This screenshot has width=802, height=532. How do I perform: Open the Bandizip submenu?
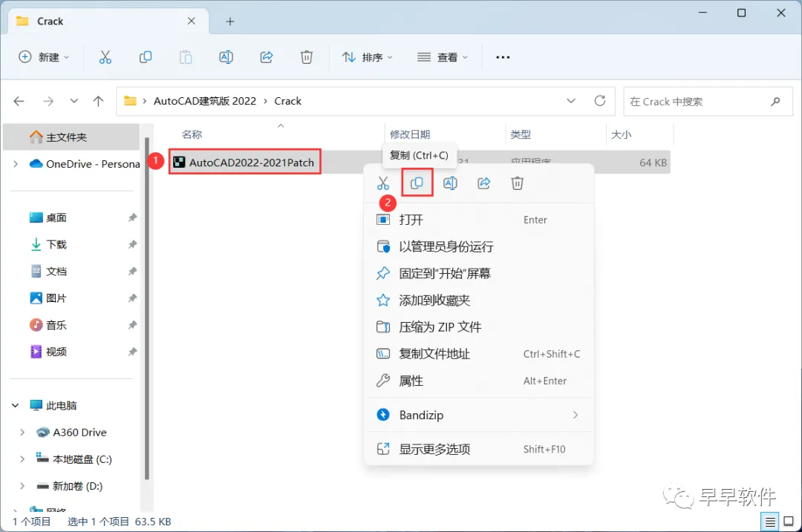pyautogui.click(x=479, y=415)
